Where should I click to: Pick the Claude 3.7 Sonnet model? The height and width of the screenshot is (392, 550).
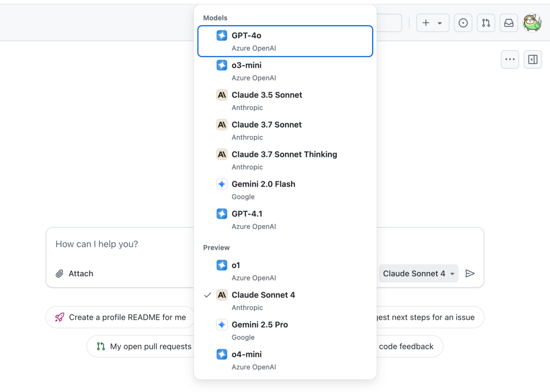pyautogui.click(x=285, y=131)
